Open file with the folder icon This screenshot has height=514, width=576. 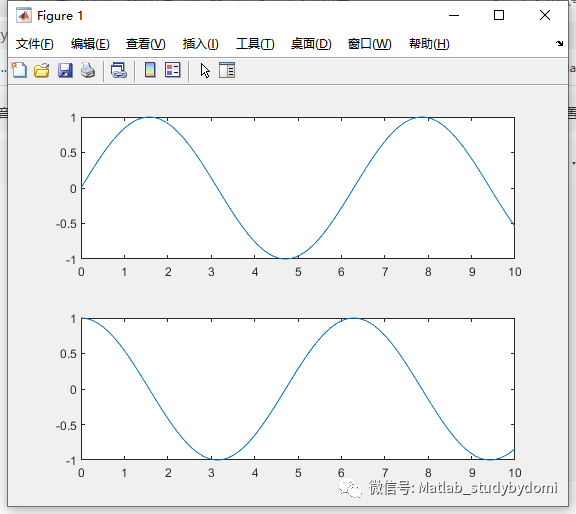(x=42, y=70)
